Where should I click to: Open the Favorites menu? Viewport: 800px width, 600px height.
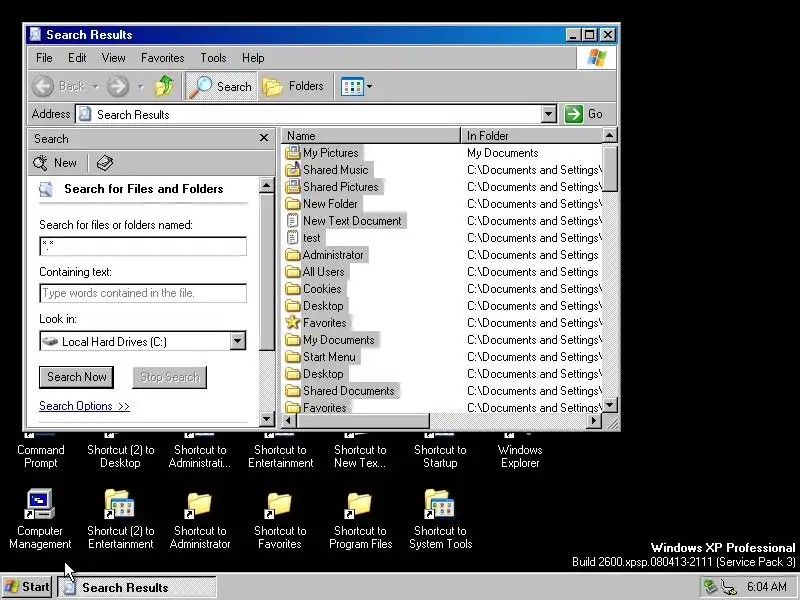click(x=162, y=58)
